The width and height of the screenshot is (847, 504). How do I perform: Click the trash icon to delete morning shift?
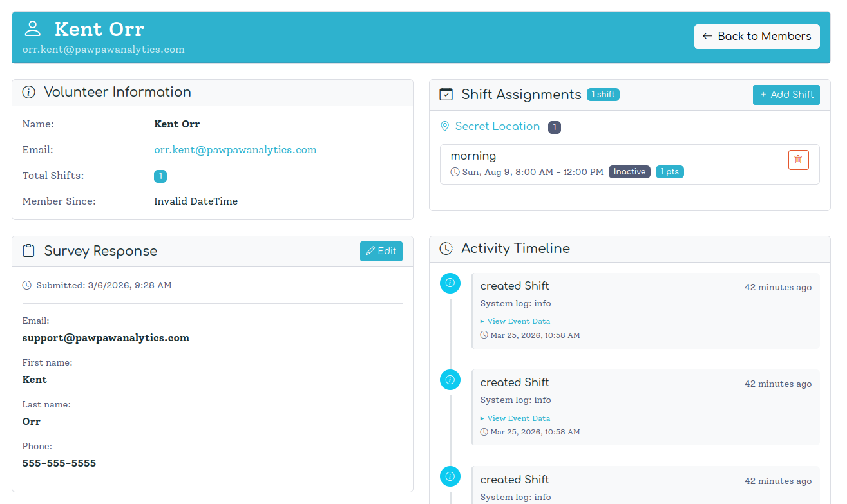(798, 160)
